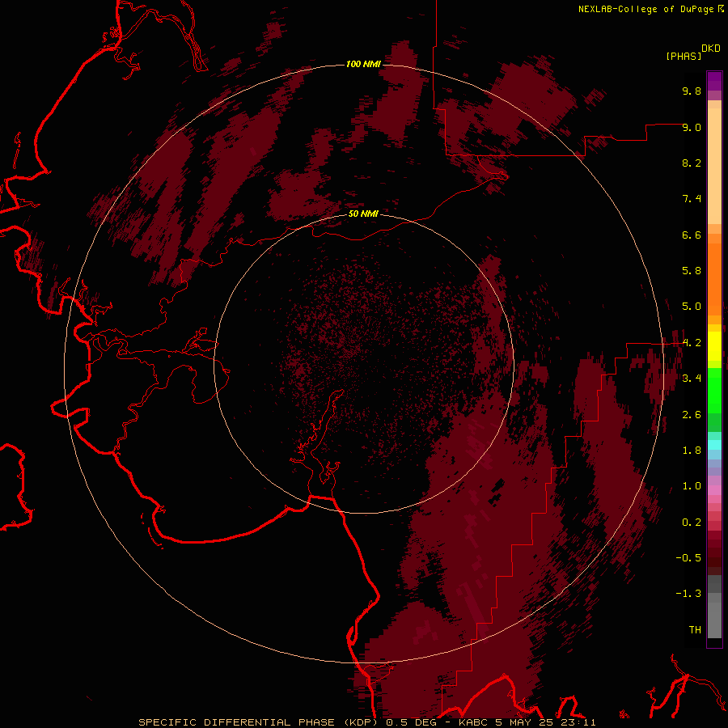Click the 3.4 value on color scale
Viewport: 728px width, 728px height.
692,379
